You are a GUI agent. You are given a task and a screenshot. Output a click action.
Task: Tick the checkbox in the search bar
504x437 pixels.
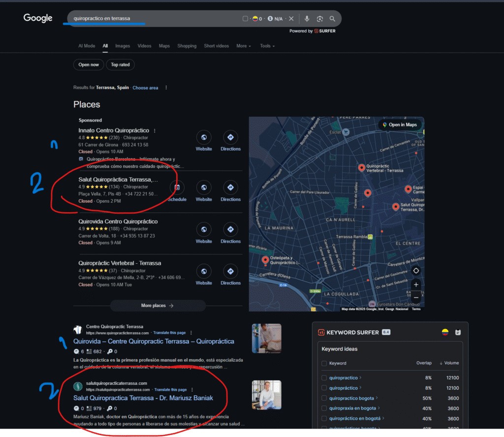coord(245,19)
